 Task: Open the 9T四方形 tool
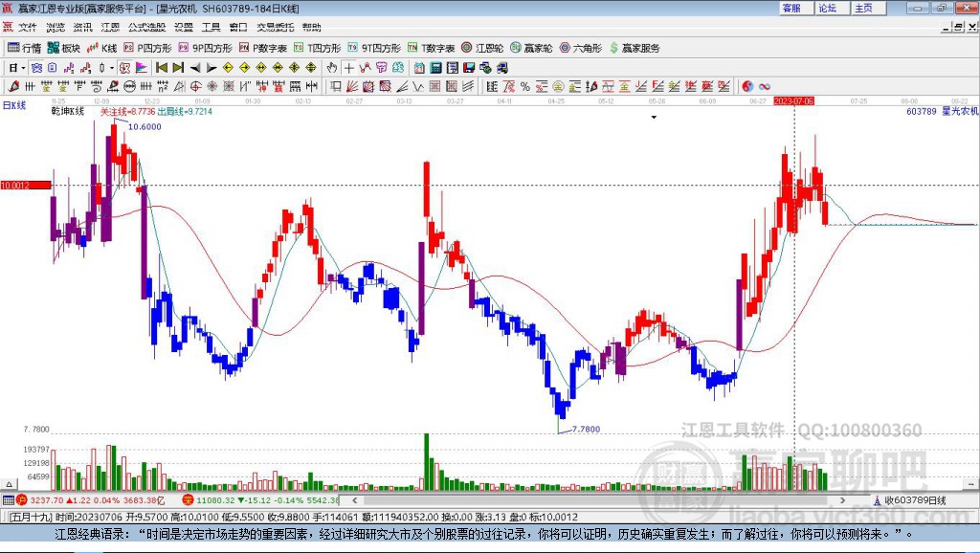(x=374, y=48)
